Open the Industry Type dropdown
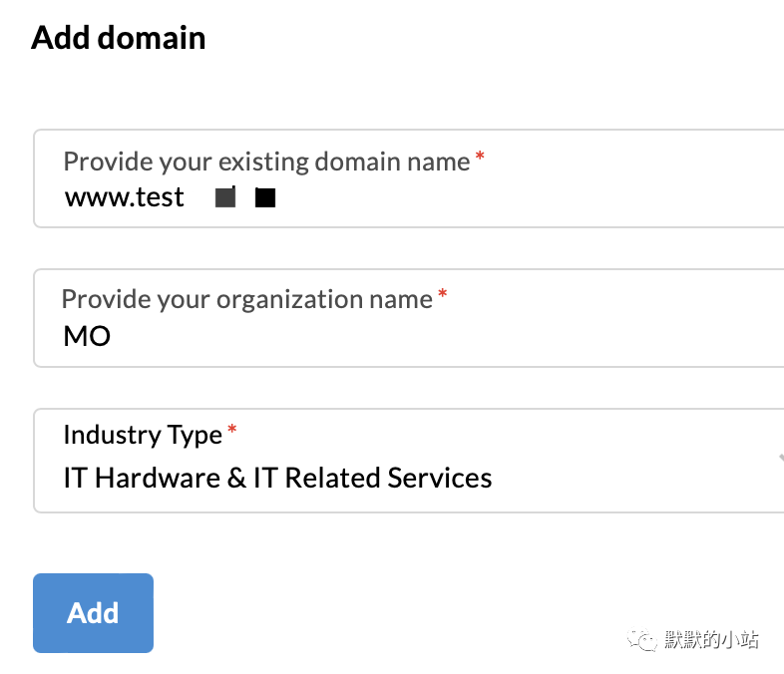 click(409, 461)
